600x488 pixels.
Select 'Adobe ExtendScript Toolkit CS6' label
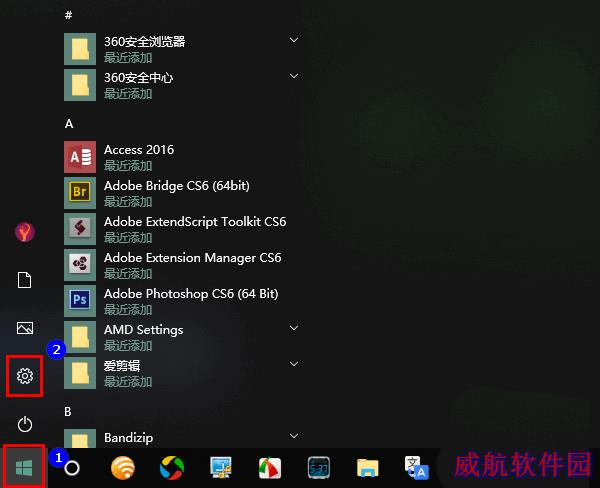click(195, 222)
